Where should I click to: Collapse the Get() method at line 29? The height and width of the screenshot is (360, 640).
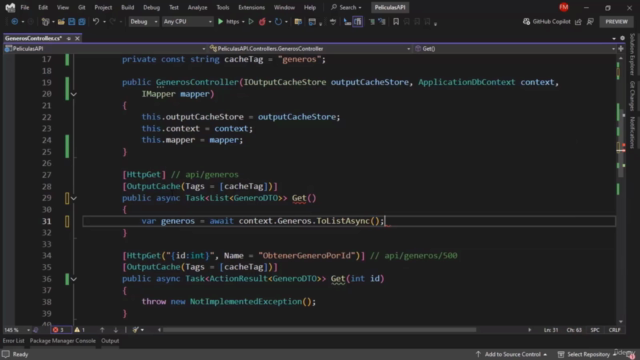73,198
